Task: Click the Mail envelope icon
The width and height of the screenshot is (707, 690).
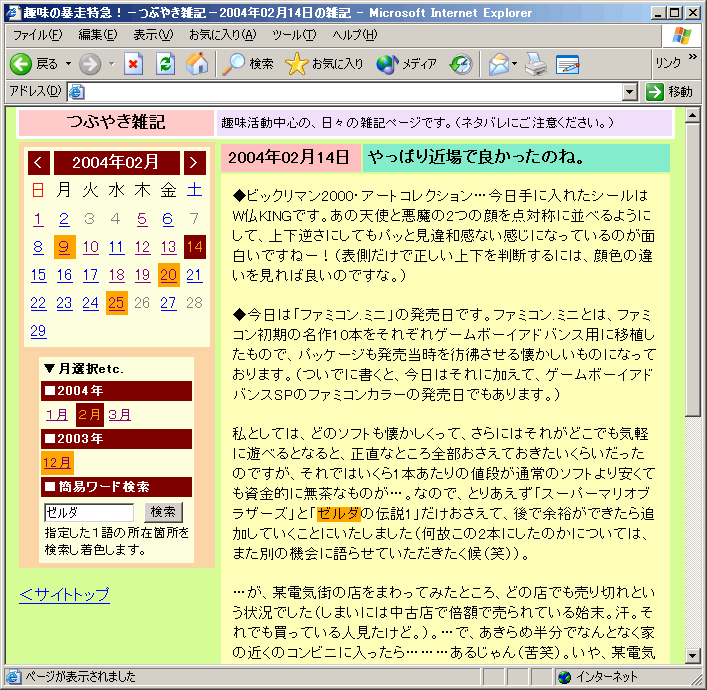Action: point(498,64)
